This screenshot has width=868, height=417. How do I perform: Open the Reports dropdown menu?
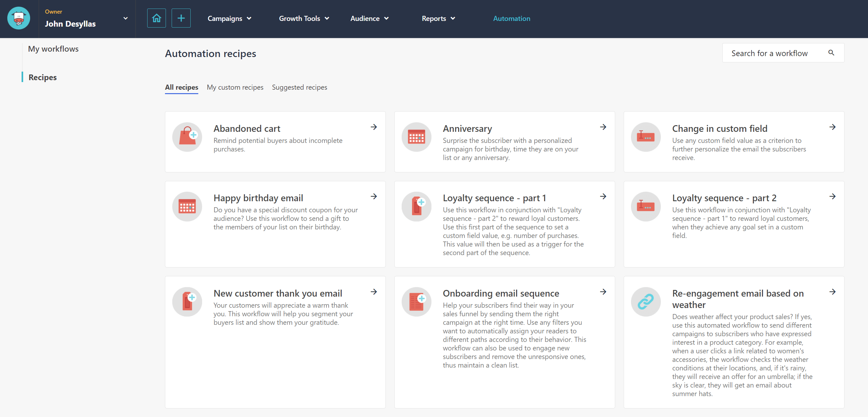click(438, 18)
